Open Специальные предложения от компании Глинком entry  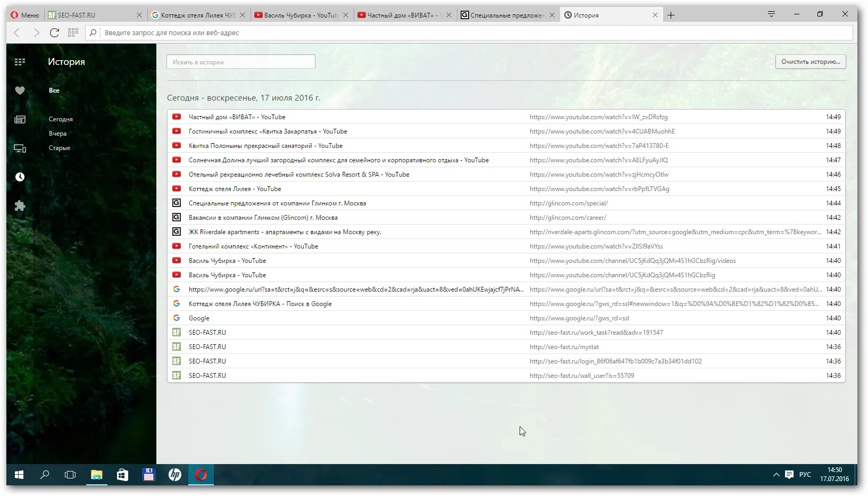click(506, 203)
